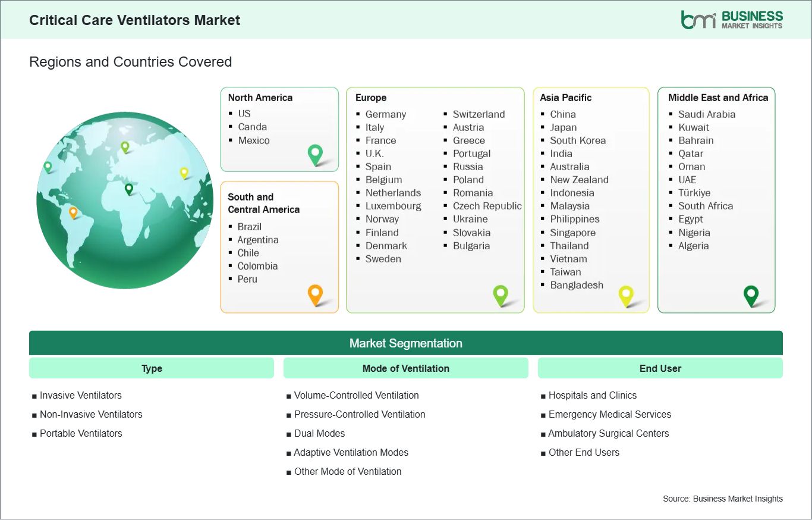Click Saudi Arabia in the country list
The height and width of the screenshot is (520, 812).
pyautogui.click(x=706, y=114)
